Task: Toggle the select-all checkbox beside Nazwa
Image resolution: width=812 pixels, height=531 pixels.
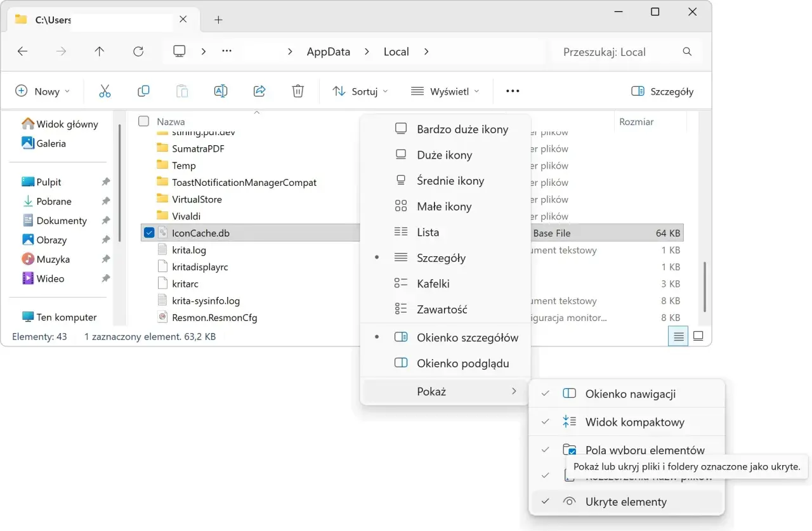Action: coord(143,121)
